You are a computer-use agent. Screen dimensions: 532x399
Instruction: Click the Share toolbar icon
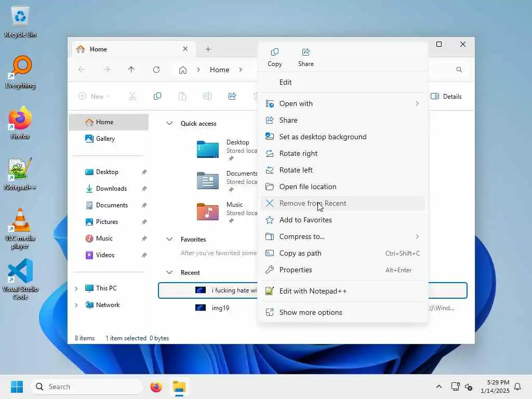(232, 96)
